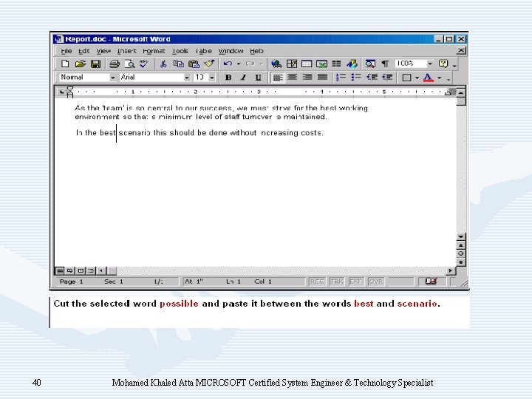Toggle italic formatting
The image size is (532, 399).
tap(243, 78)
